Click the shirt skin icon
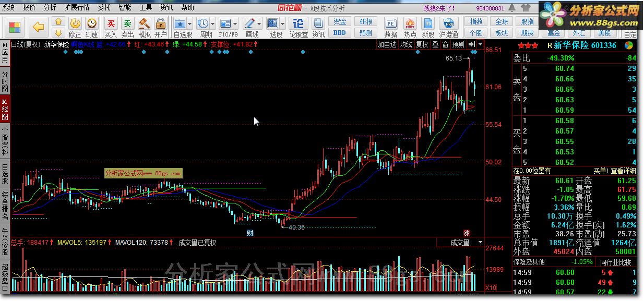Screen dimensions: 644x301 [525, 8]
